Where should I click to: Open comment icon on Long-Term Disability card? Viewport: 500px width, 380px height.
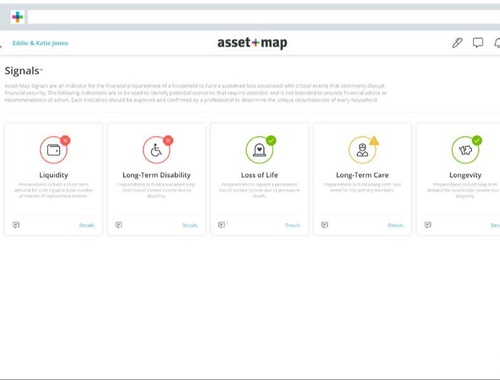coord(119,225)
